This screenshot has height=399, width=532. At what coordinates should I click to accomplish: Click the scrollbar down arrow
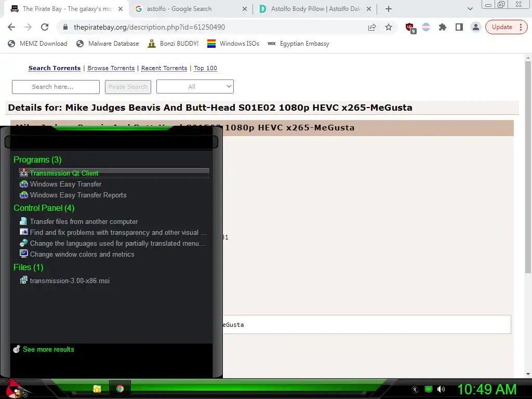[528, 374]
